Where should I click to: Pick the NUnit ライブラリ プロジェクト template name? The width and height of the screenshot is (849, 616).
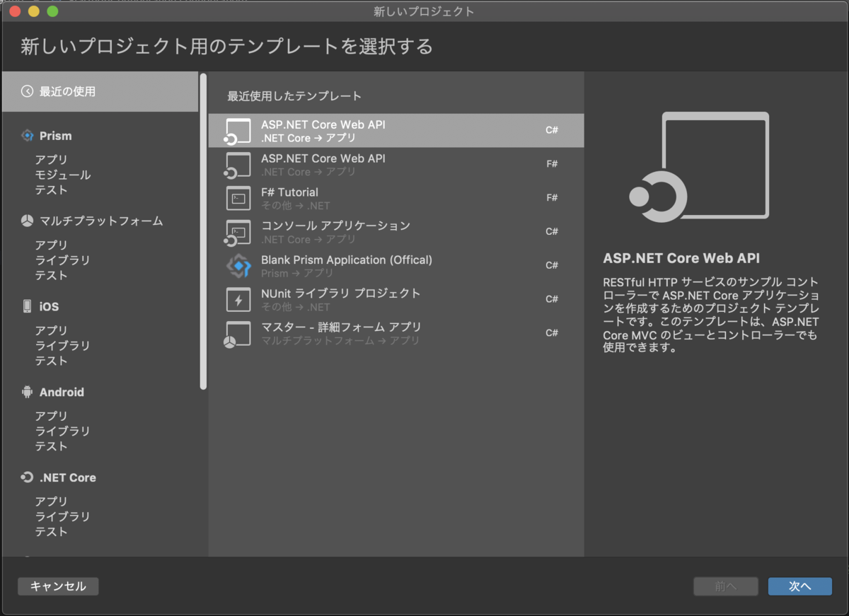coord(341,293)
